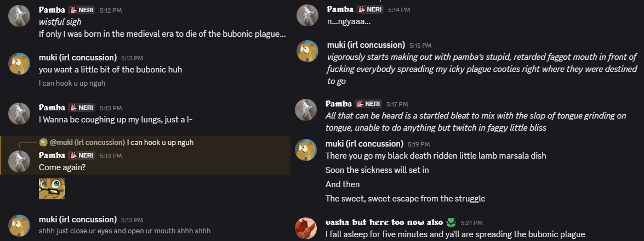Screen dimensions: 644x241
Task: Open muki's avatar next to the 'bubonic huh' message
Action: point(19,64)
